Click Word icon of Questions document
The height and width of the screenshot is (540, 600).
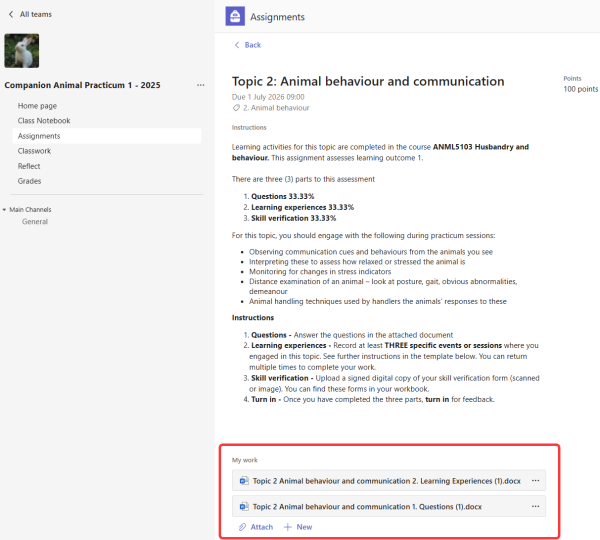point(243,506)
